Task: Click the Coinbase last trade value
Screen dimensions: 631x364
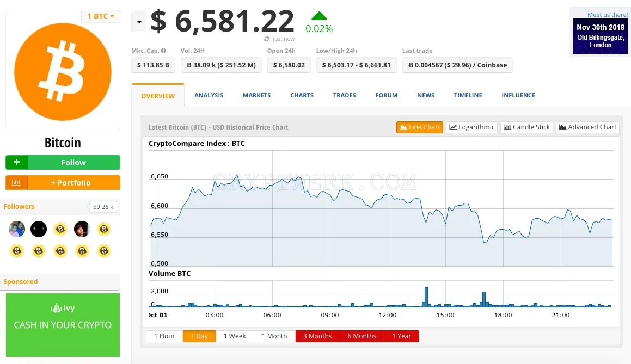Action: click(457, 65)
